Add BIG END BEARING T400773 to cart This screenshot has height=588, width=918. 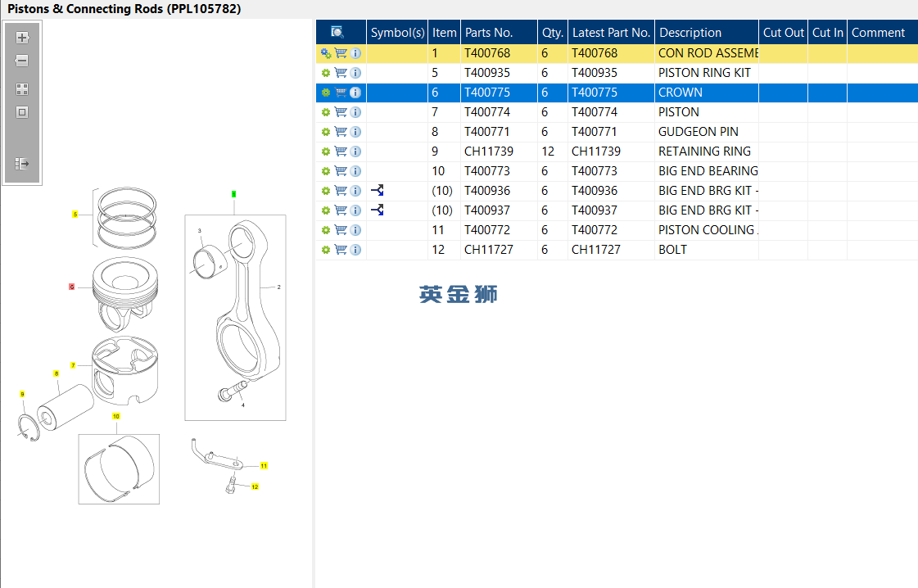(x=341, y=171)
